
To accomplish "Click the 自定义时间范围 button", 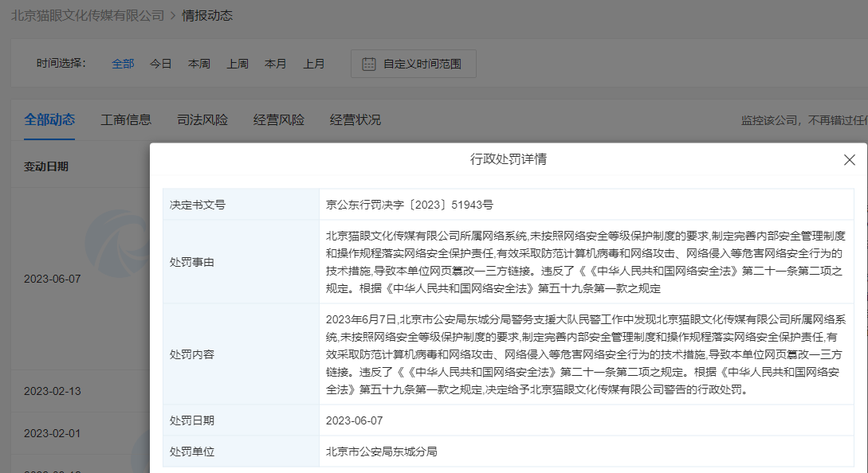I will click(414, 64).
